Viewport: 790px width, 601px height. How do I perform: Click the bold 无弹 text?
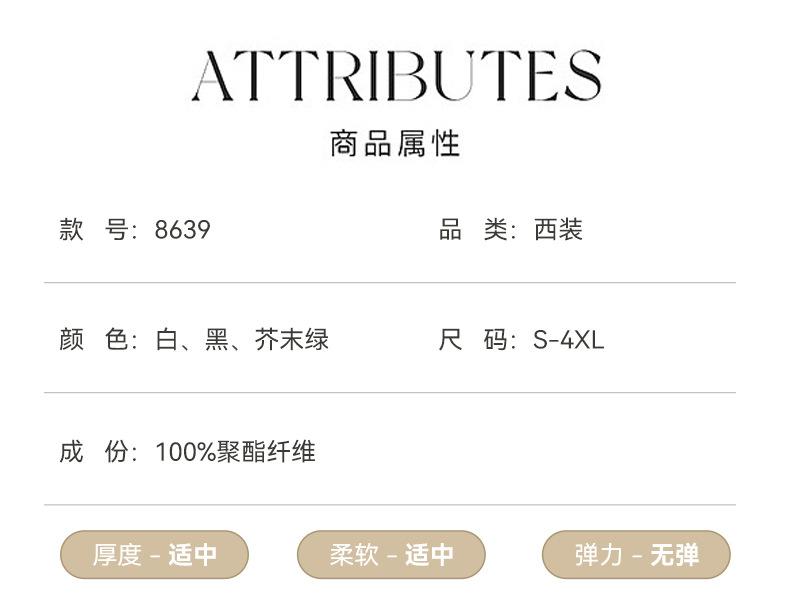(675, 555)
